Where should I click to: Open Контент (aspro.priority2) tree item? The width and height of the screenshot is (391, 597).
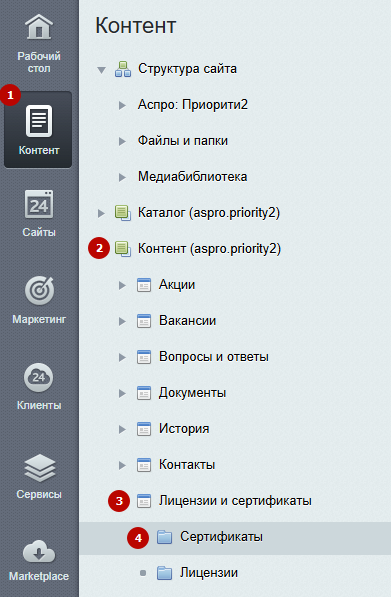(209, 249)
